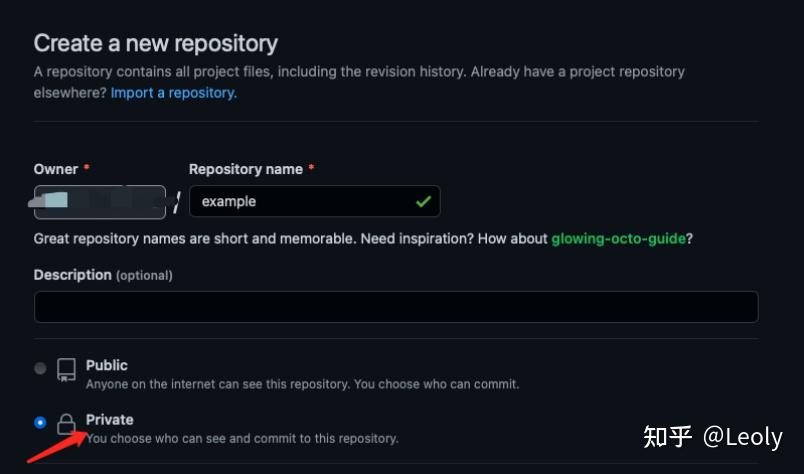The width and height of the screenshot is (804, 474).
Task: Click the @Leoly watermark text
Action: (742, 437)
